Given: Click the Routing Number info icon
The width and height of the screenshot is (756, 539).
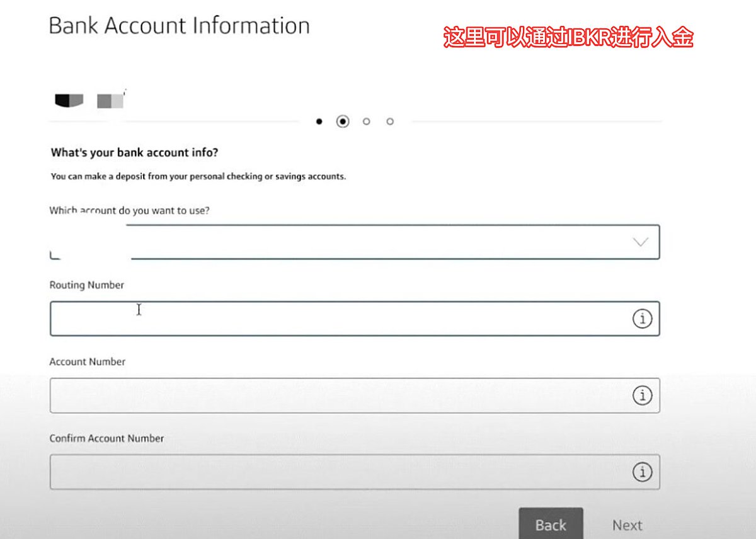Looking at the screenshot, I should [x=642, y=319].
